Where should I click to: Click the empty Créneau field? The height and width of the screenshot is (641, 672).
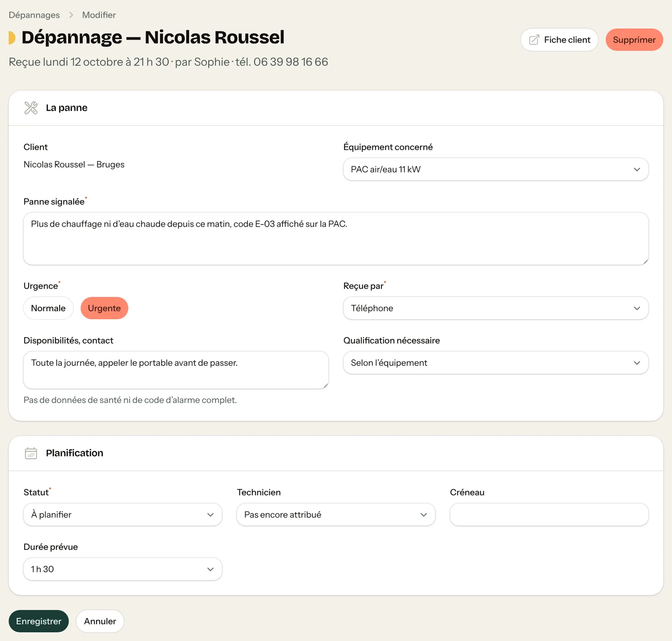(549, 515)
